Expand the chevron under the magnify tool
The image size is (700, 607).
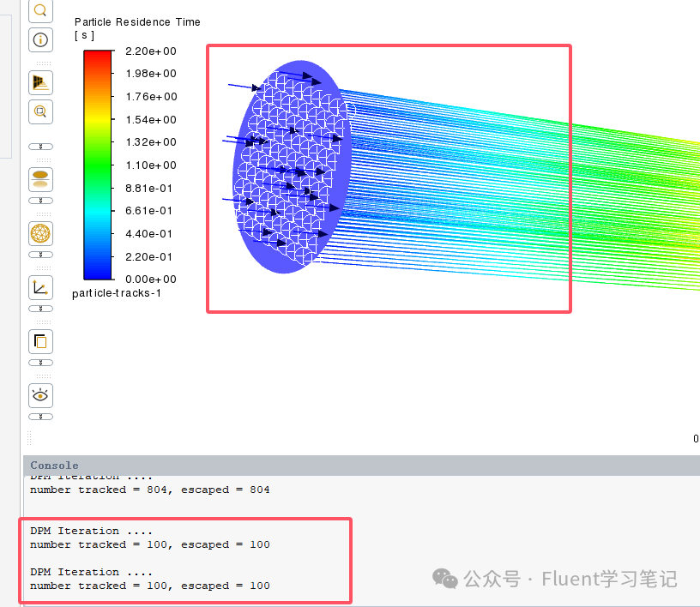point(40,146)
